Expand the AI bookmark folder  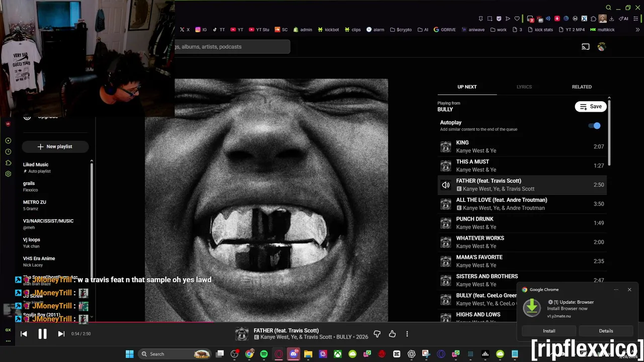(x=423, y=30)
